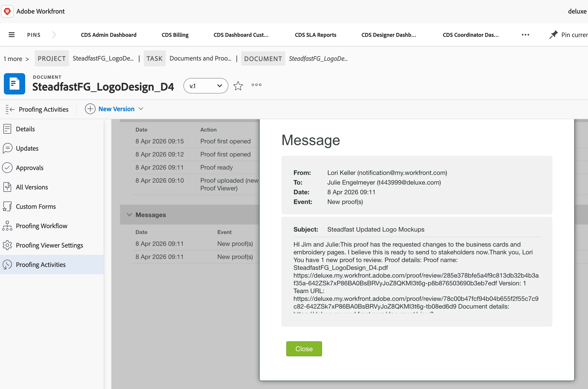Viewport: 588px width, 389px height.
Task: Favorite document with the star icon
Action: 238,86
